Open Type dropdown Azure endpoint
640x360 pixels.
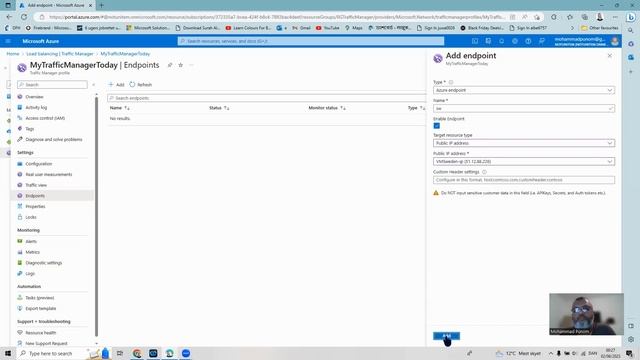tap(524, 90)
